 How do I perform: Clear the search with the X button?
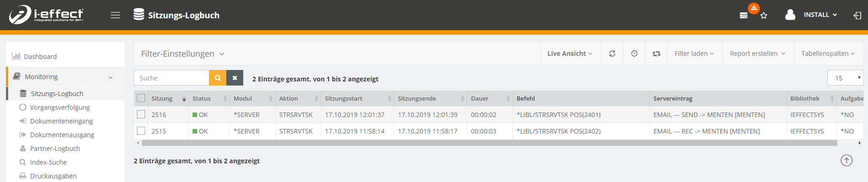[x=235, y=78]
